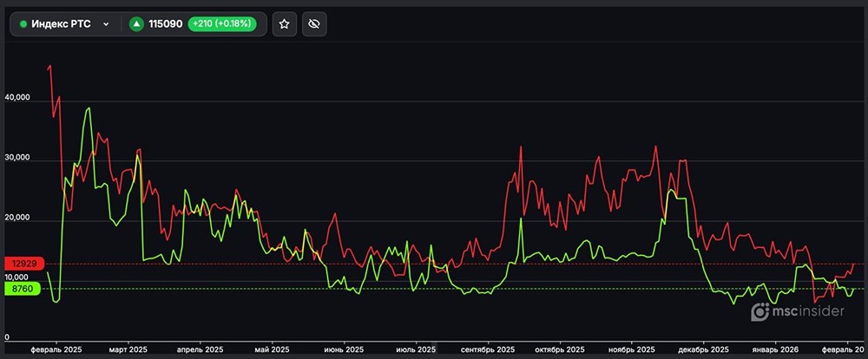868x359 pixels.
Task: Click декабрь 2025 on the time axis
Action: (x=704, y=350)
